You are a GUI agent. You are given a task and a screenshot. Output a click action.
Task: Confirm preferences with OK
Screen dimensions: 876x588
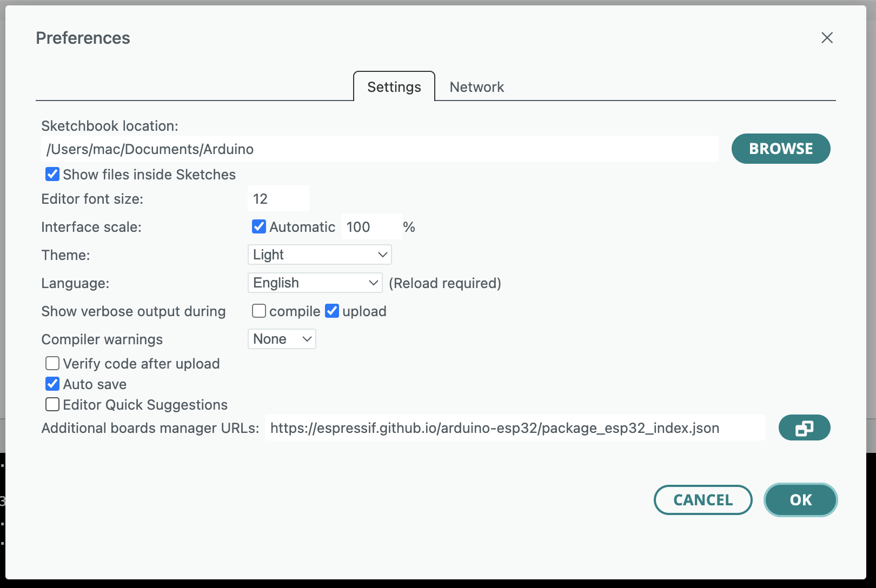click(800, 500)
